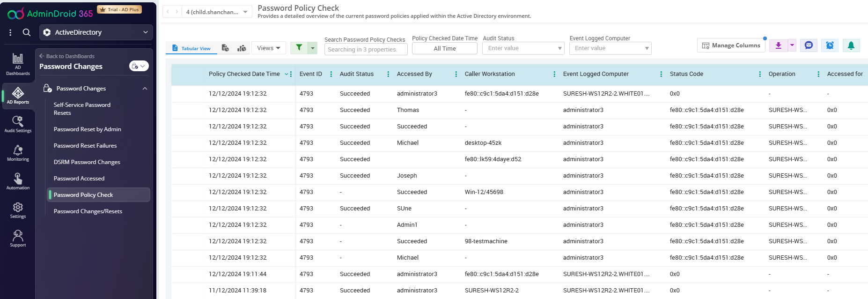
Task: Click the Audit Settings sidebar icon
Action: [18, 124]
